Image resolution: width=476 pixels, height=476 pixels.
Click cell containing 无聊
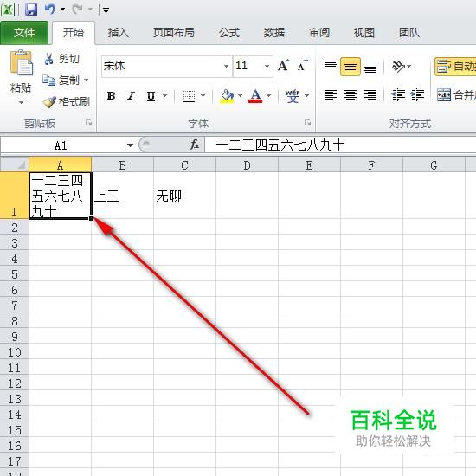(185, 196)
